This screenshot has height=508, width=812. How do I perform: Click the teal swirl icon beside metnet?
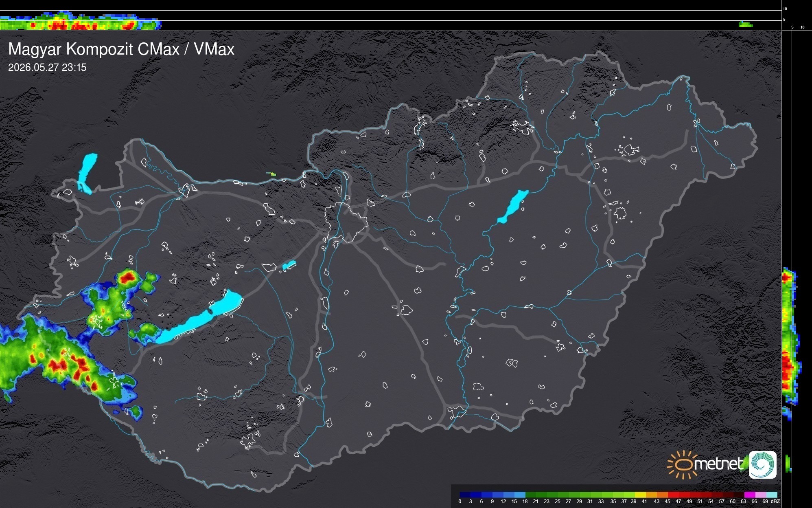[763, 465]
